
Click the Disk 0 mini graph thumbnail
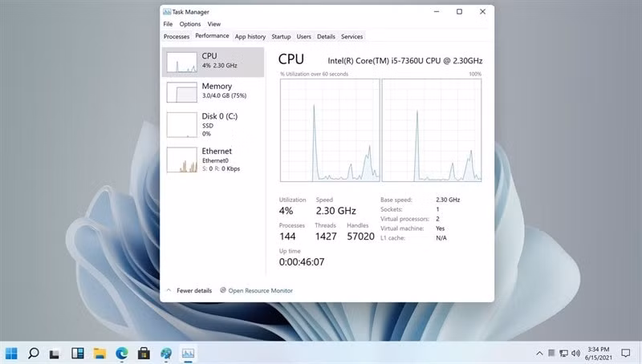click(x=182, y=125)
